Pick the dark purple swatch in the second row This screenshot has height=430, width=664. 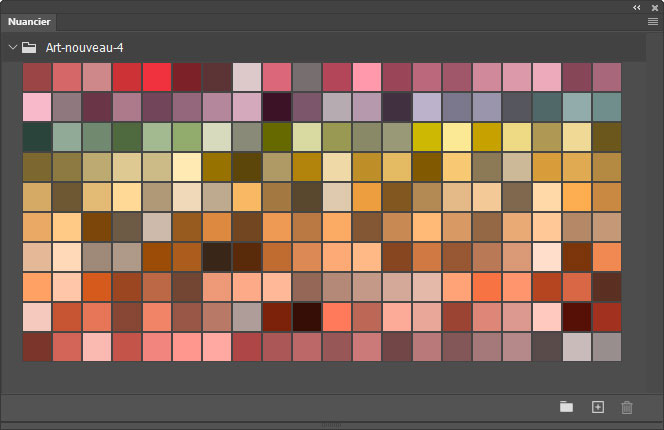277,107
